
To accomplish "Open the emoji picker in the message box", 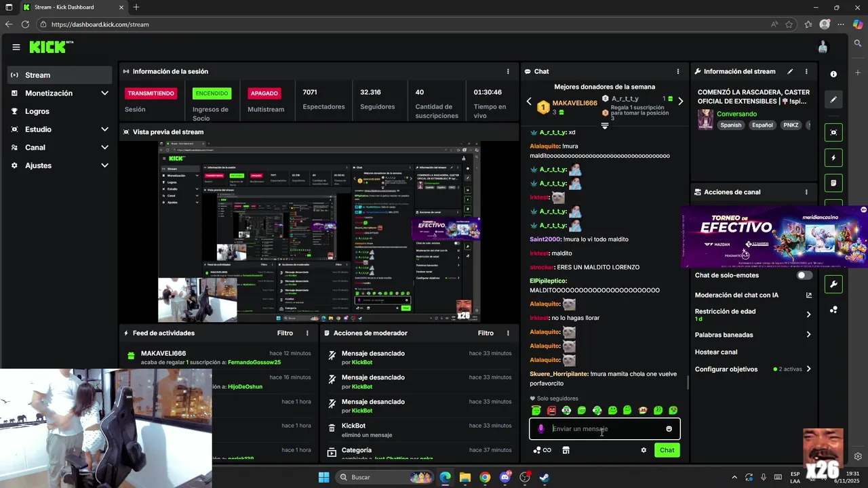I will [x=669, y=429].
